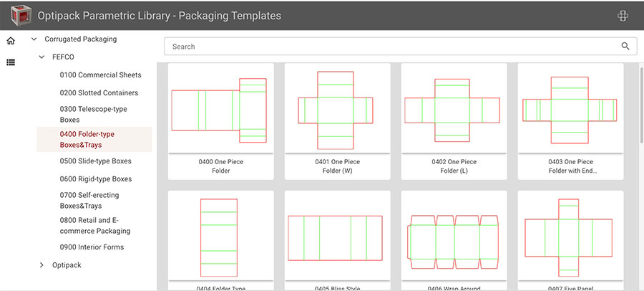
Task: Collapse the Corrugated Packaging tree node
Action: tap(34, 39)
